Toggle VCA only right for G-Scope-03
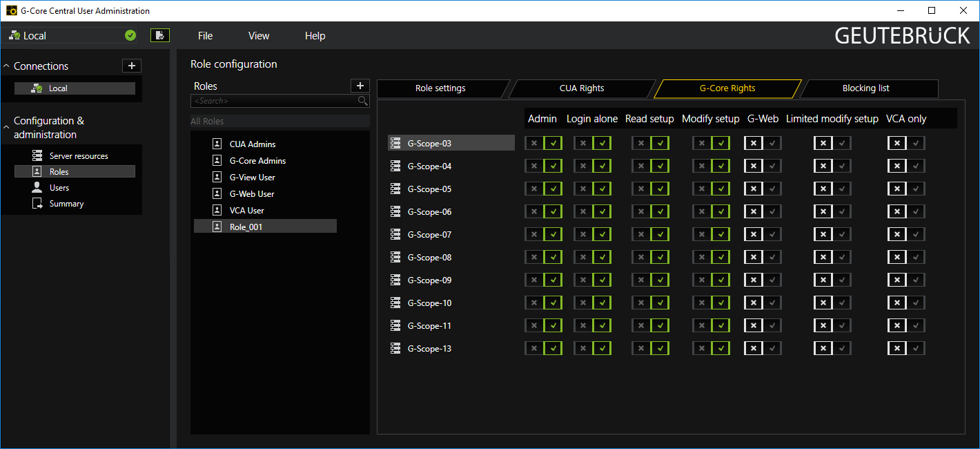 [x=906, y=143]
